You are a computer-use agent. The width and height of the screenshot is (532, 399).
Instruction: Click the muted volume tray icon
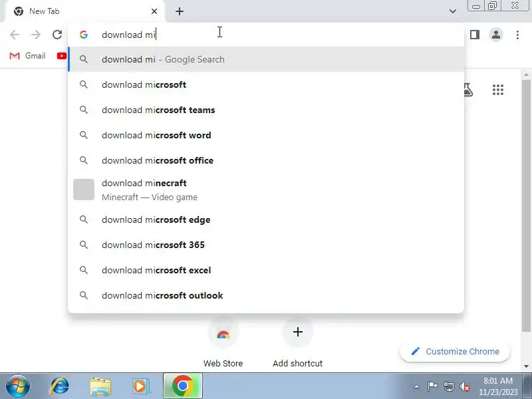tap(464, 386)
